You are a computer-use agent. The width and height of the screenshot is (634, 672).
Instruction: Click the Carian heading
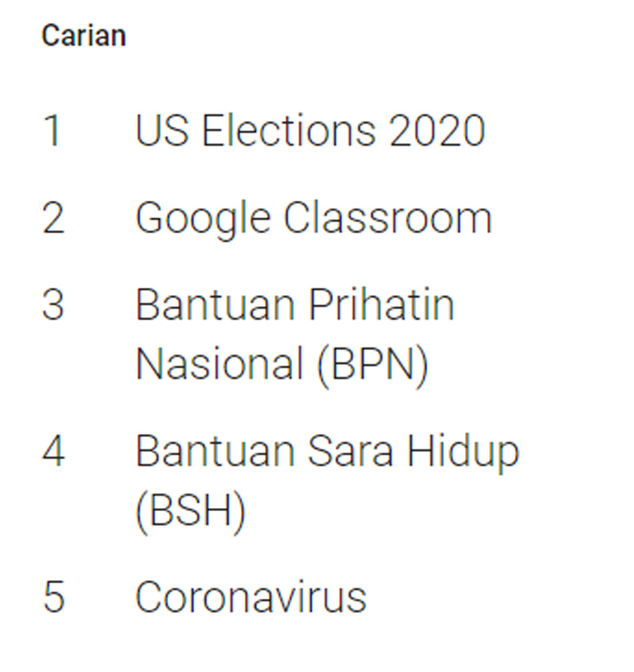coord(83,35)
